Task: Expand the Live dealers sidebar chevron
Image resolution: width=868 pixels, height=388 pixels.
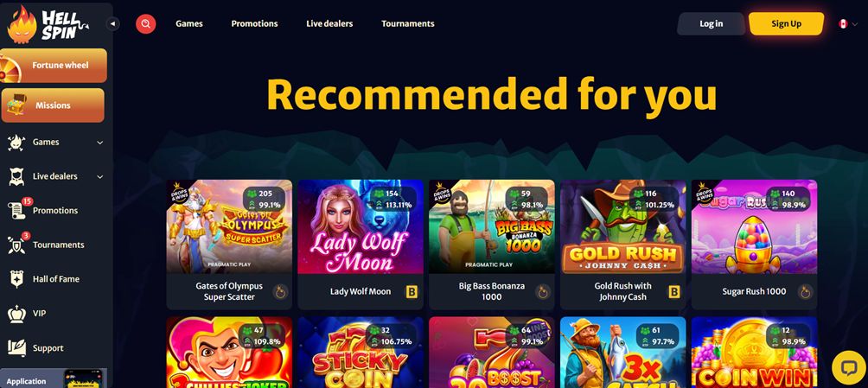Action: pos(99,176)
